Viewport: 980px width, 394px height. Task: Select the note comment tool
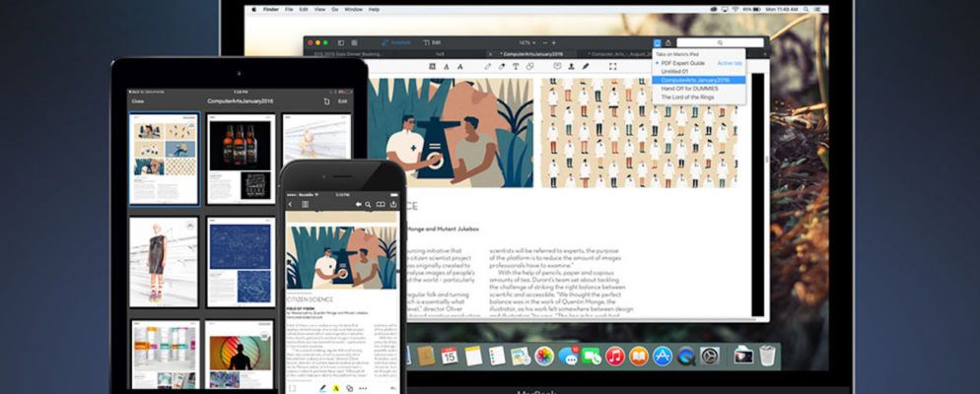point(557,66)
